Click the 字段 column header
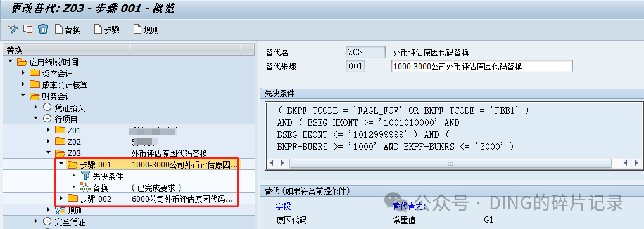This screenshot has height=229, width=644. [284, 206]
